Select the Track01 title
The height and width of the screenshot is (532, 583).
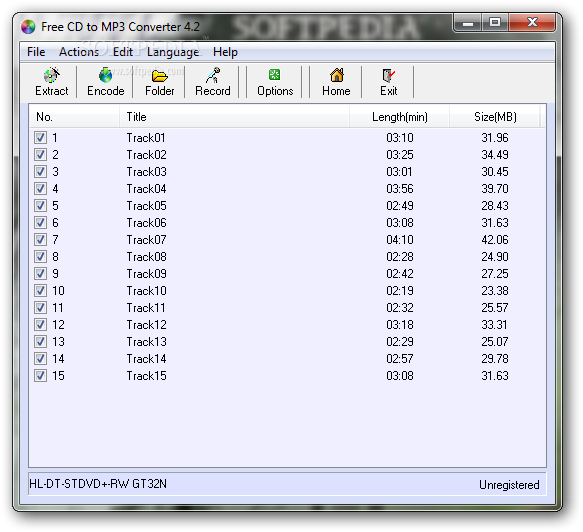[x=145, y=138]
